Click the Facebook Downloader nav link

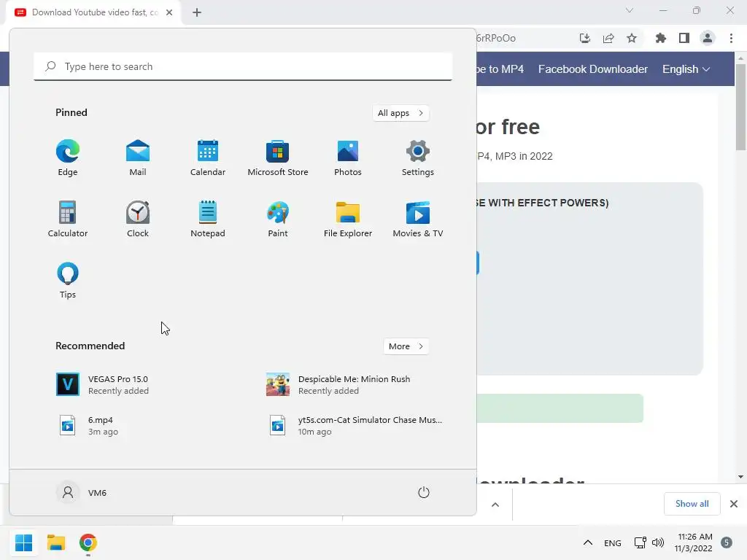592,69
